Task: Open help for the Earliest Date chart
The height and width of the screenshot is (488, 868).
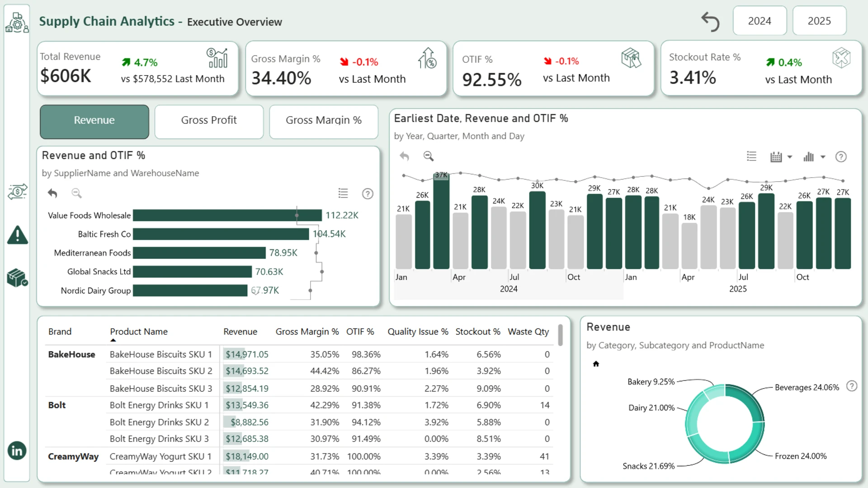Action: click(841, 157)
